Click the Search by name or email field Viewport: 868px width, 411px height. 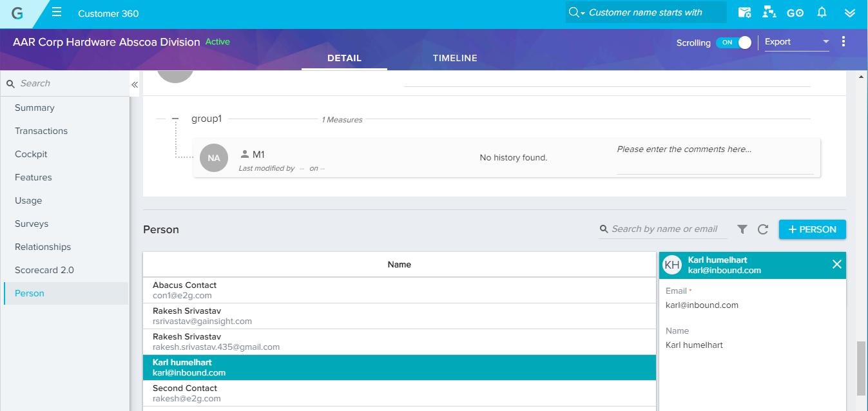tap(664, 229)
